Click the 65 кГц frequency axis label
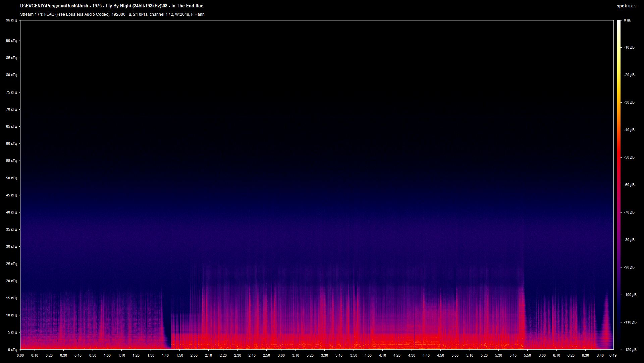 click(x=11, y=126)
